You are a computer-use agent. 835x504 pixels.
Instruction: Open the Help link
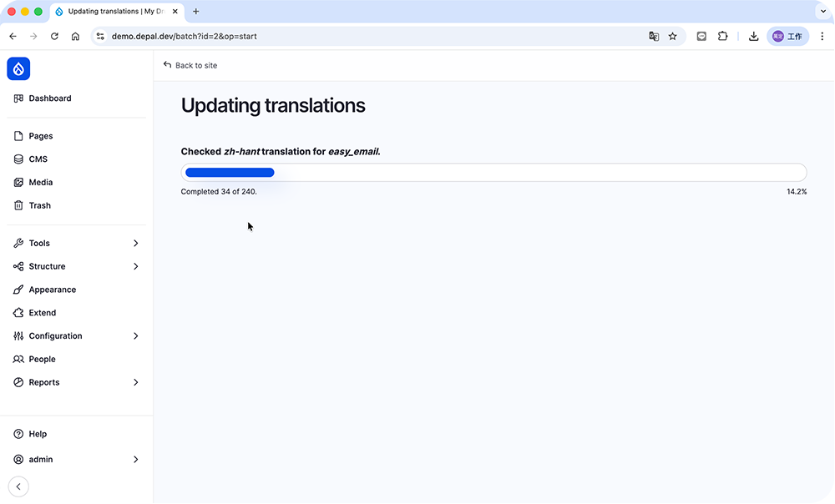pos(38,434)
